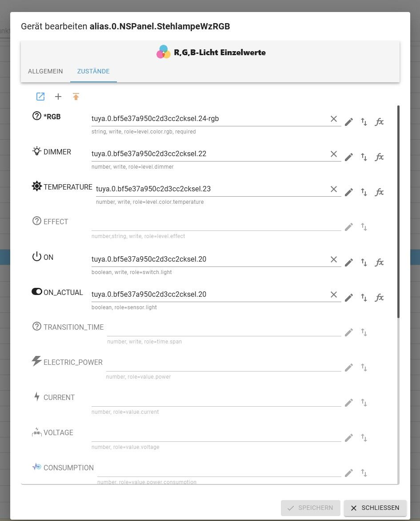Screen dimensions: 420x521
Task: Click pencil icon for the EFFECT row
Action: [x=349, y=227]
